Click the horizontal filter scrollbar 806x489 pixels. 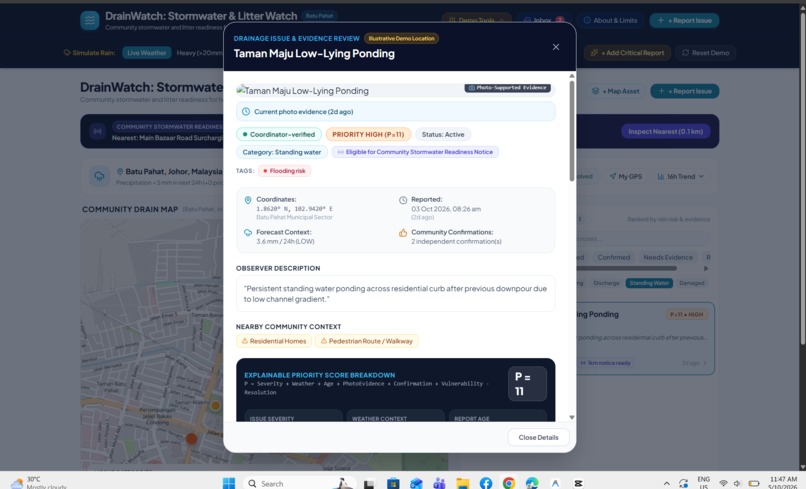coord(626,268)
